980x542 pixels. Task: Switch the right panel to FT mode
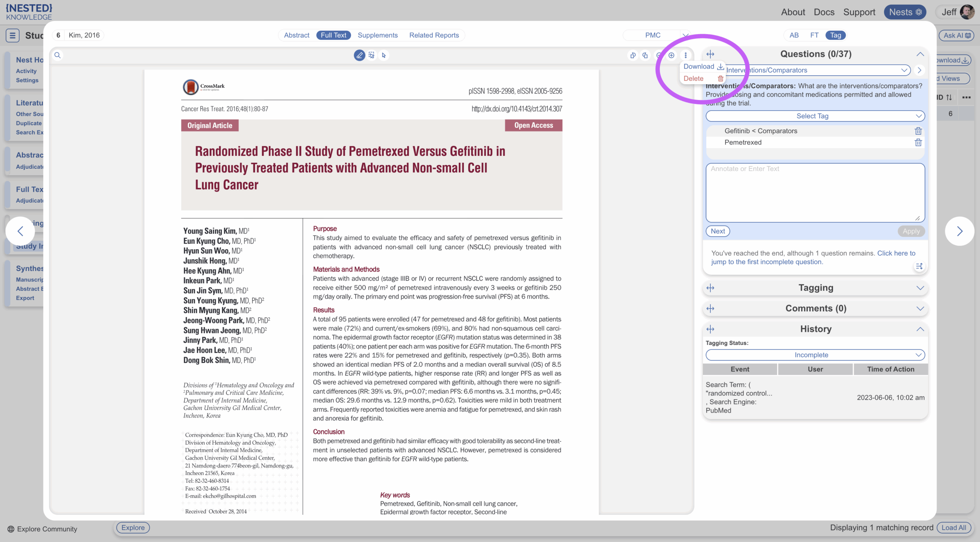[x=814, y=35]
